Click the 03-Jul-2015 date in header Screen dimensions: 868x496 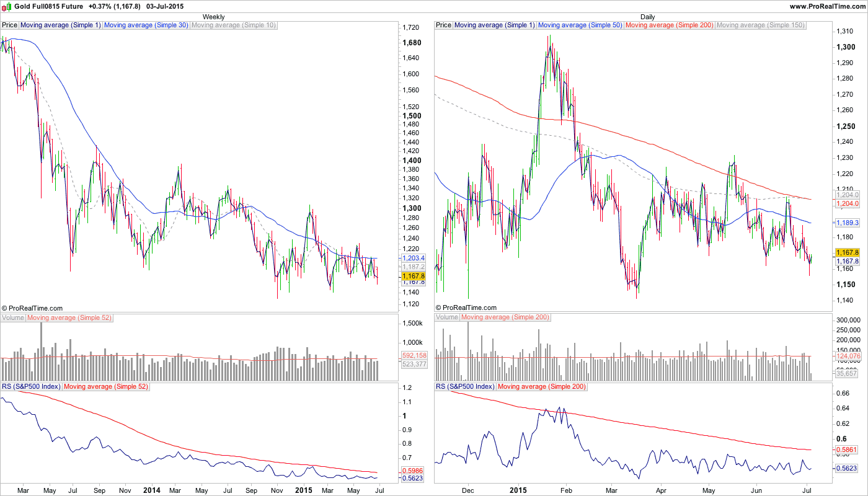click(166, 6)
